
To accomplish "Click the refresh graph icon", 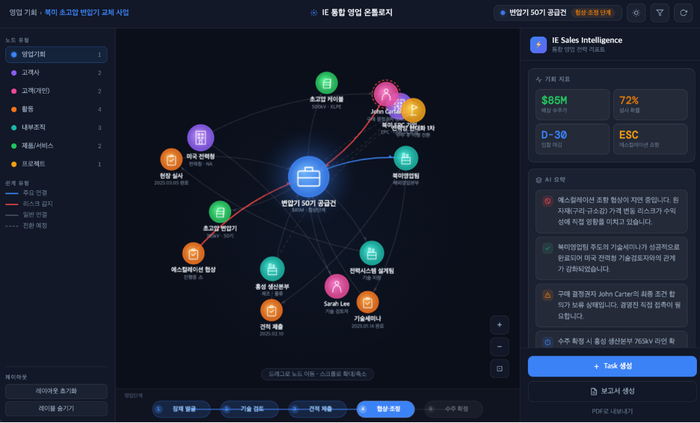I will point(683,13).
